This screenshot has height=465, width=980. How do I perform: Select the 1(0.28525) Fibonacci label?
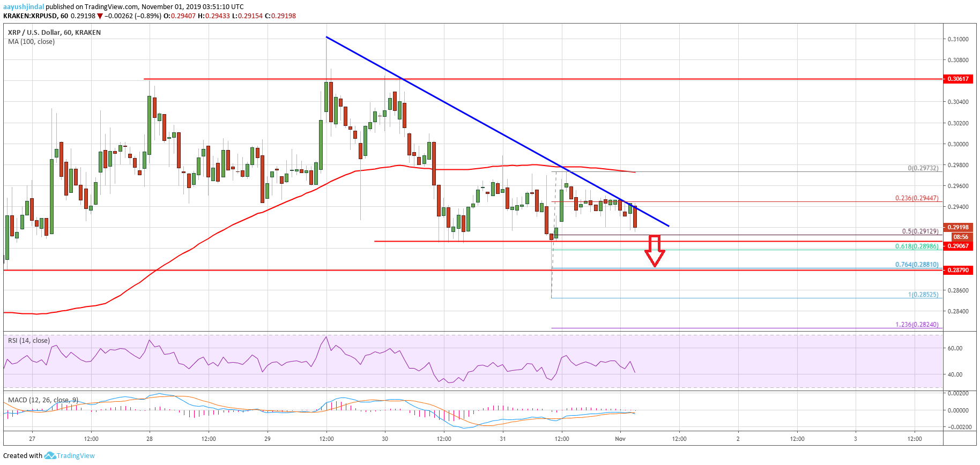pyautogui.click(x=923, y=295)
